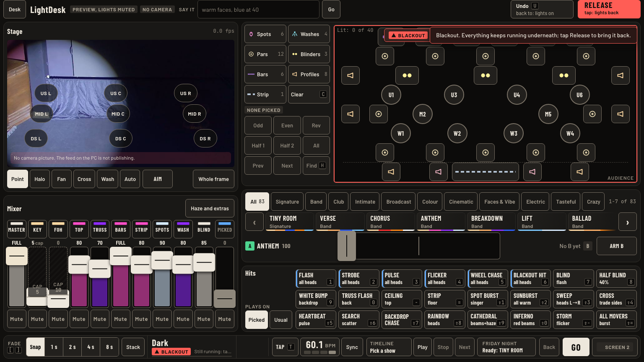
Task: Select the Washes fixture group
Action: pos(309,34)
